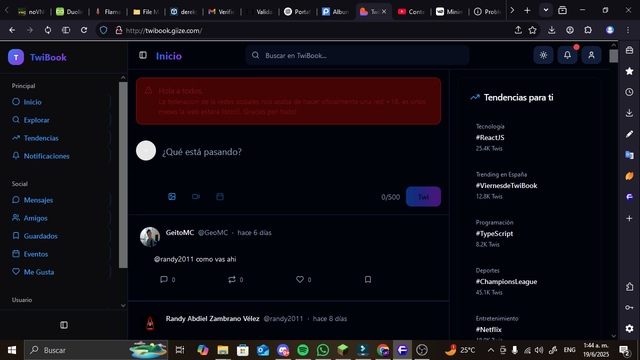Toggle the light/dark theme sun icon
The width and height of the screenshot is (640, 360).
tap(543, 55)
